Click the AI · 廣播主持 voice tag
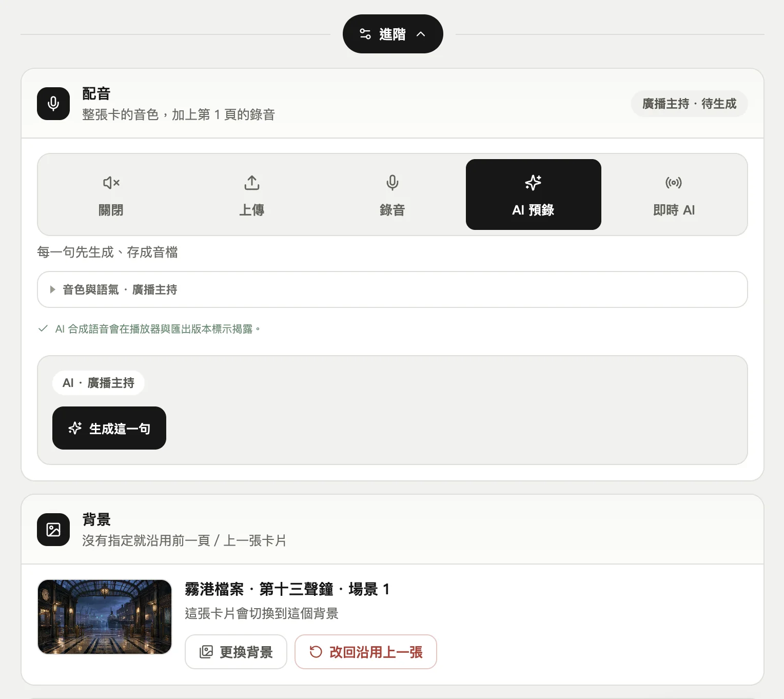Screen dimensions: 784x699 tap(99, 383)
